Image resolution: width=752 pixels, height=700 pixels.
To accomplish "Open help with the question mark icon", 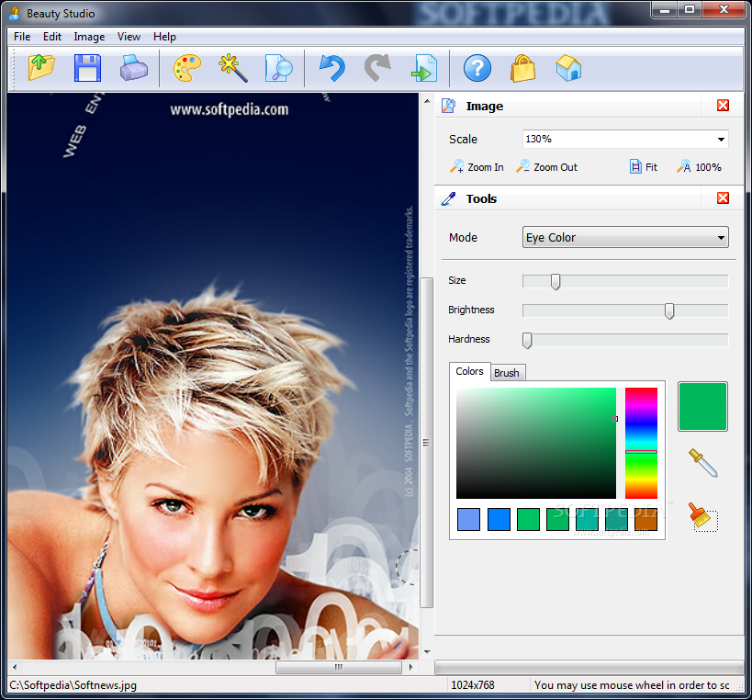I will point(477,68).
